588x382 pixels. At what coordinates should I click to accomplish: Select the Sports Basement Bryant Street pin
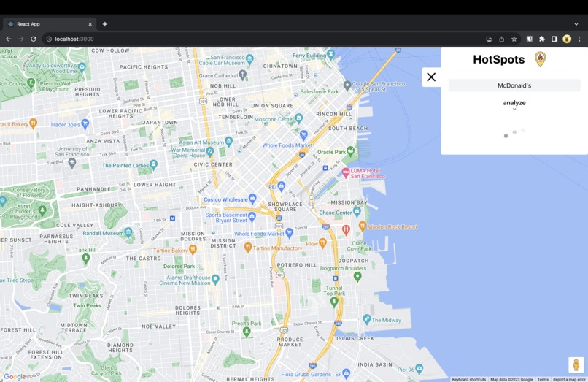pos(252,216)
